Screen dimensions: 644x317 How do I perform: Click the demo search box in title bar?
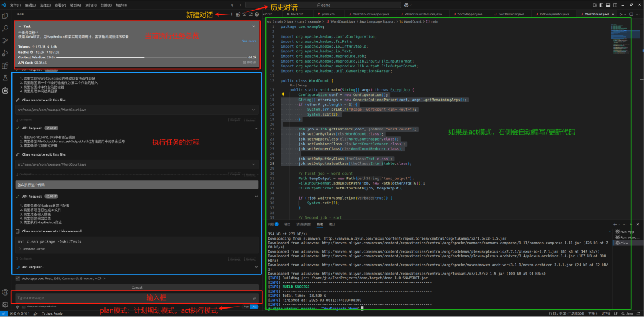pos(323,5)
